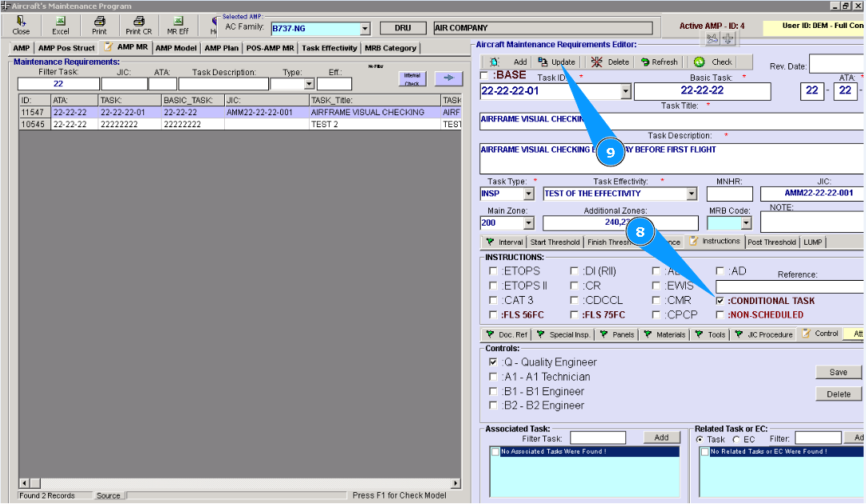Open the Special Insp. sub-tab
The height and width of the screenshot is (504, 866).
(x=563, y=334)
